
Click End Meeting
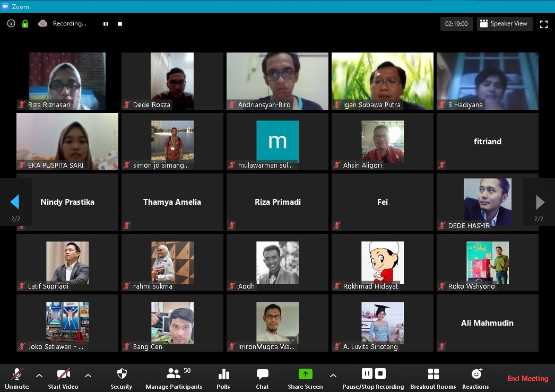(x=527, y=378)
